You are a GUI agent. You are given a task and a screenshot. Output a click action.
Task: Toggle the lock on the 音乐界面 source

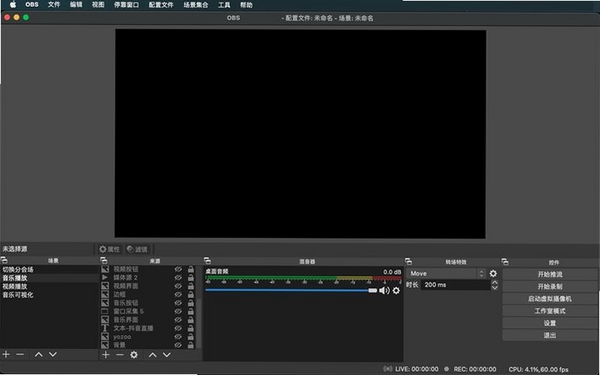191,320
